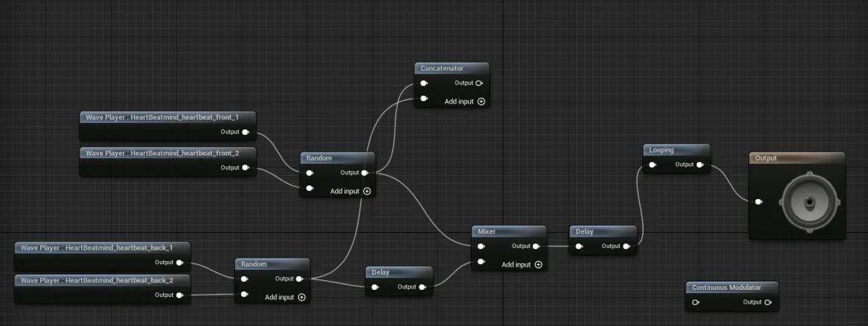Select the Concatenator node title
Screen dimensions: 868x326
pos(442,68)
